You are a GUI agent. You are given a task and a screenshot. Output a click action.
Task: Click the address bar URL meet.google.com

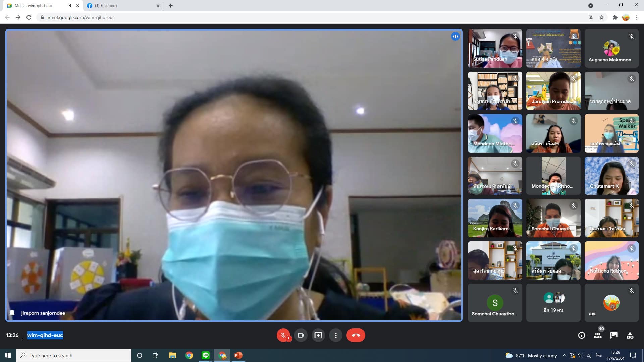pyautogui.click(x=81, y=17)
